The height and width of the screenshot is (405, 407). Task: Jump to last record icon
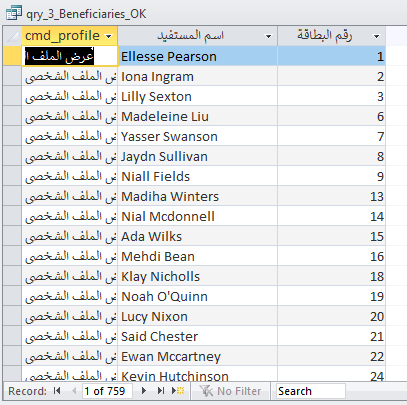(x=161, y=391)
